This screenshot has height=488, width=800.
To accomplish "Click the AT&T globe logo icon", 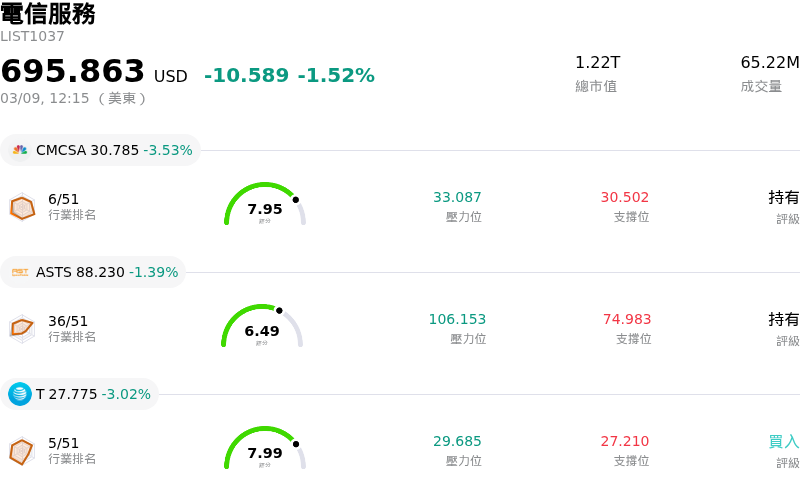I will [x=20, y=394].
